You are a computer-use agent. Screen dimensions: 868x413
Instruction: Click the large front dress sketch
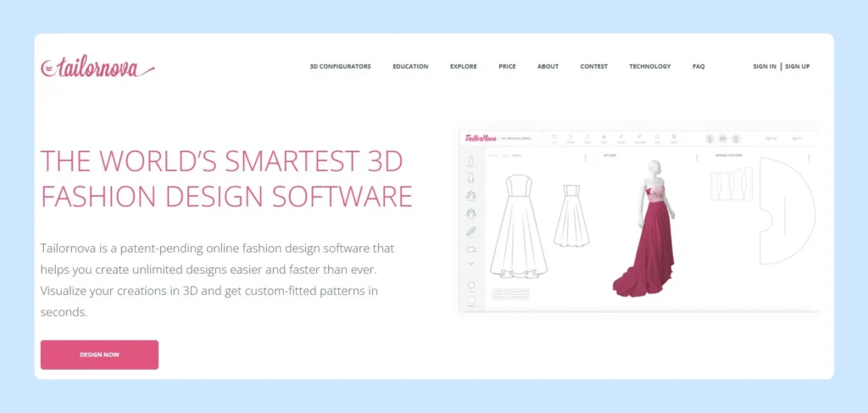pyautogui.click(x=519, y=226)
